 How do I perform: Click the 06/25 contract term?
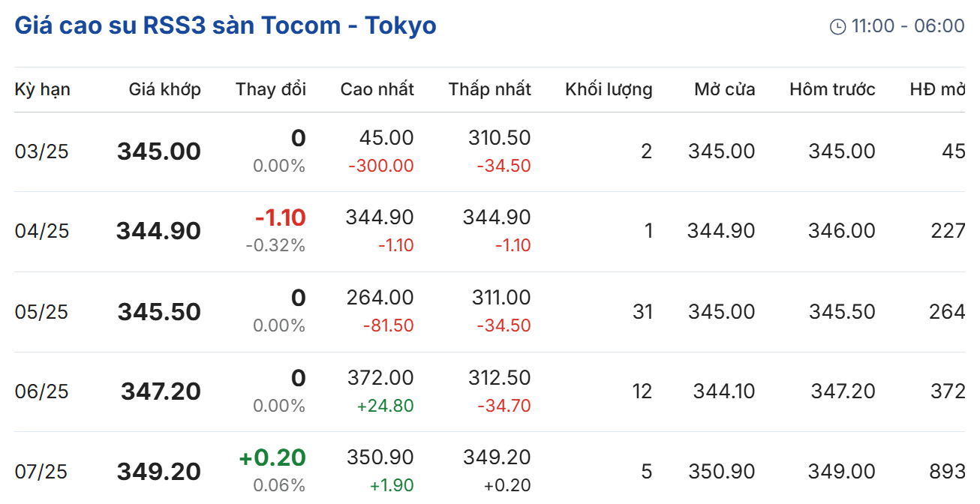pyautogui.click(x=41, y=392)
